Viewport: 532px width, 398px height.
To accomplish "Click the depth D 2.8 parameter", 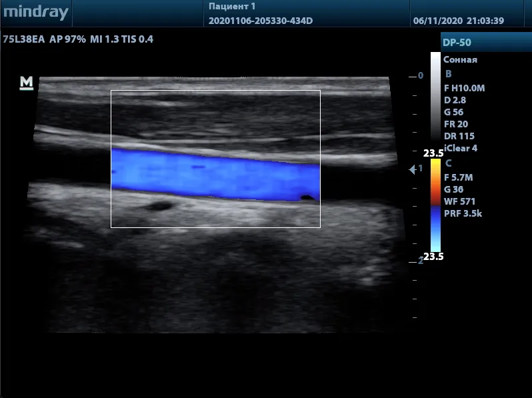I will (x=455, y=99).
